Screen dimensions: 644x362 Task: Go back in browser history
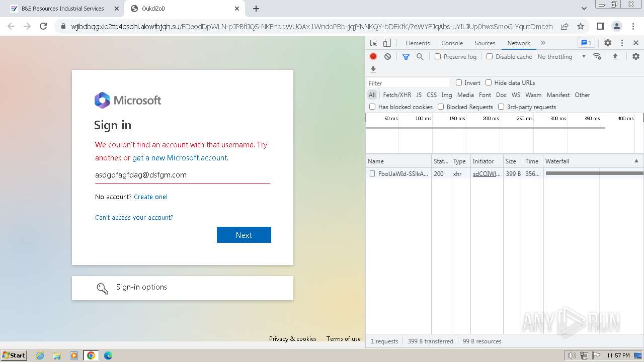[11, 26]
